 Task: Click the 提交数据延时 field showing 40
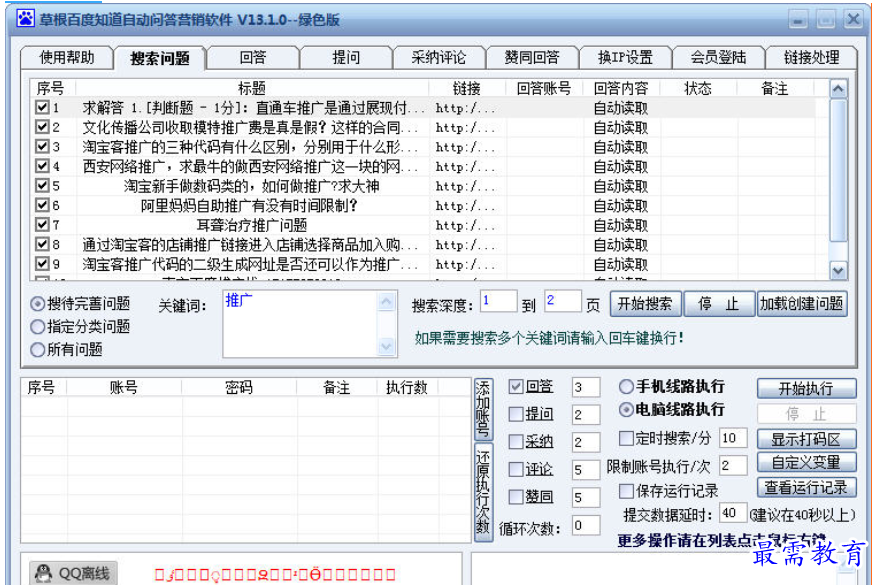[x=733, y=513]
